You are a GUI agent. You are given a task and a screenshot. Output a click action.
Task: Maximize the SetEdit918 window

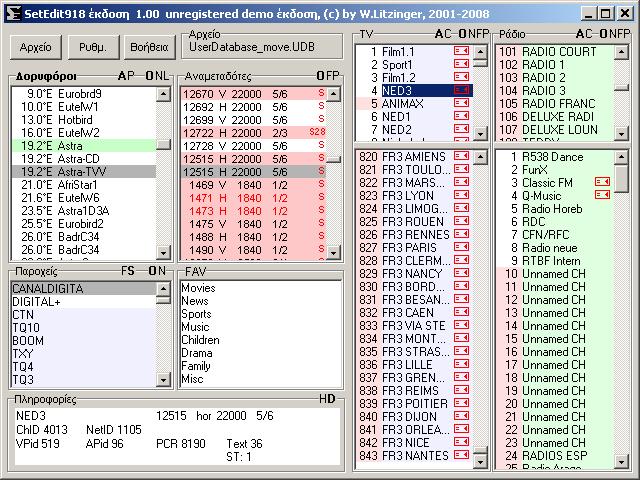[x=606, y=13]
